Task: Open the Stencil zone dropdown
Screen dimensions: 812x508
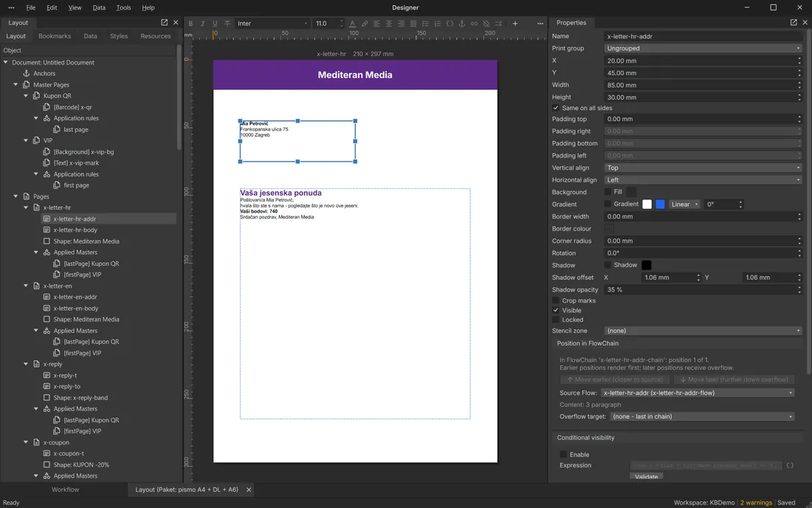Action: [x=703, y=330]
